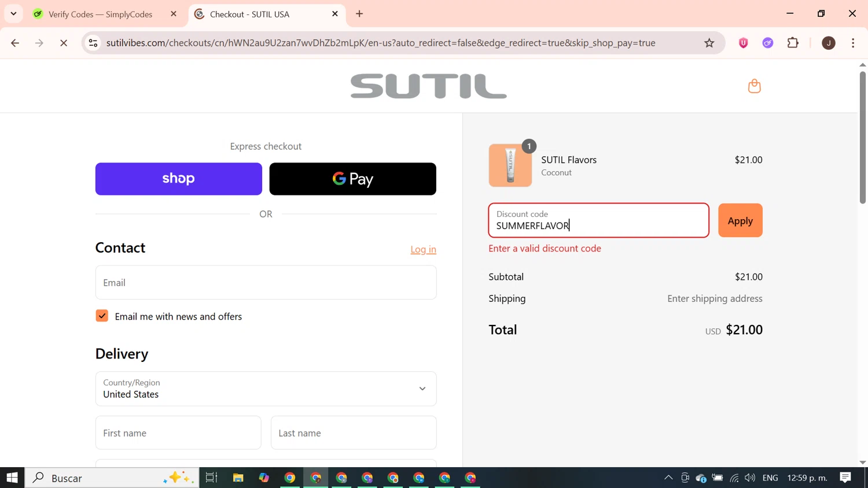The image size is (868, 488).
Task: Open the Chrome profile avatar J
Action: point(829,43)
